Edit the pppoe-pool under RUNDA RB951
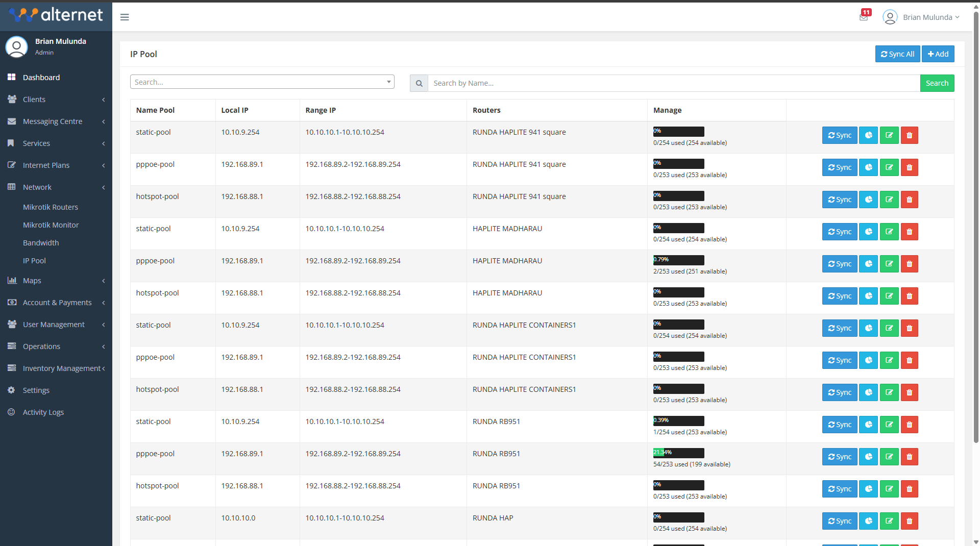 [x=889, y=457]
